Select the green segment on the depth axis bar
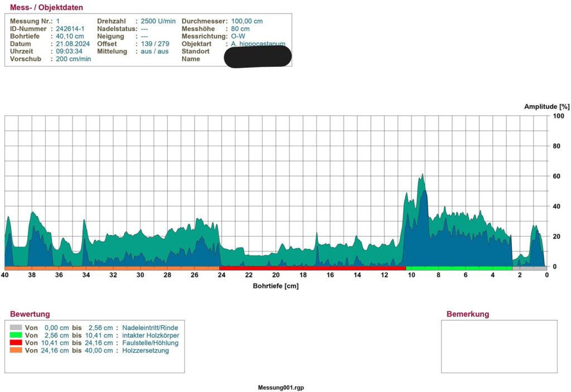 (x=459, y=268)
